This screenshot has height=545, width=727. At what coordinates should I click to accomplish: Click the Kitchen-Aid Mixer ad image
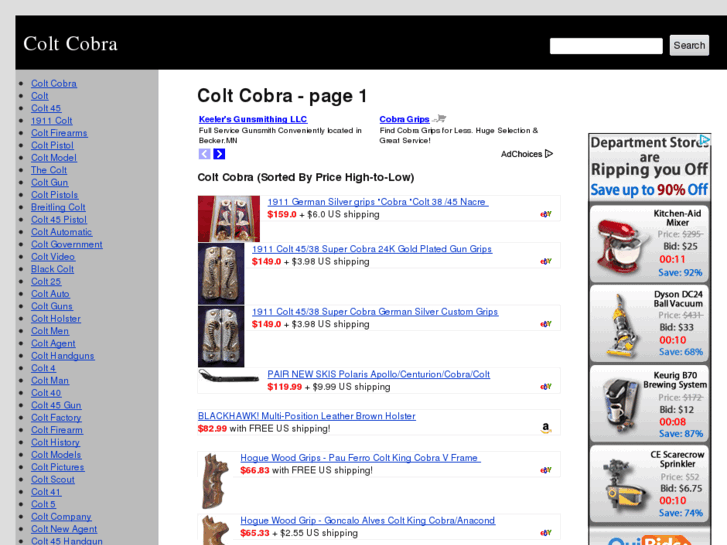pos(620,246)
